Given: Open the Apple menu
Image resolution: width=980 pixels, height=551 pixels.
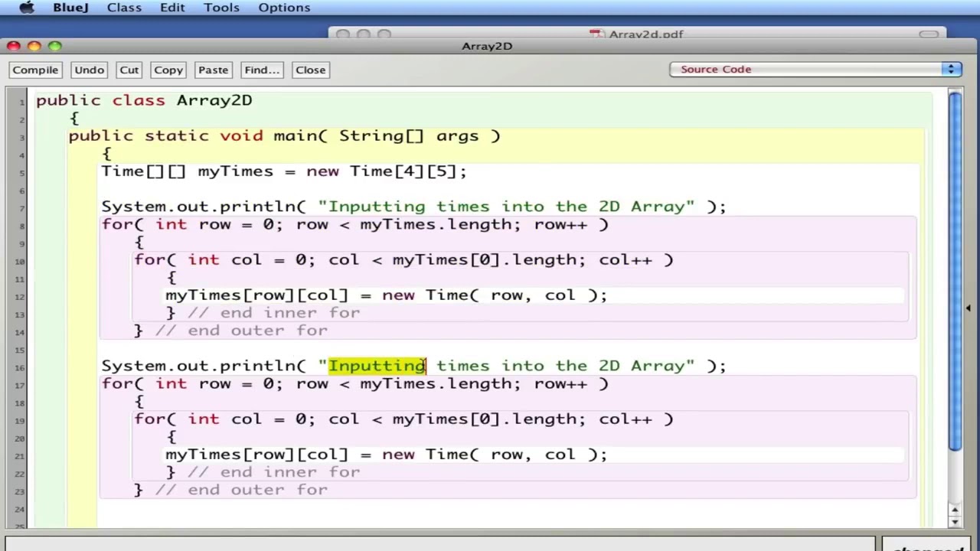Looking at the screenshot, I should pos(26,8).
